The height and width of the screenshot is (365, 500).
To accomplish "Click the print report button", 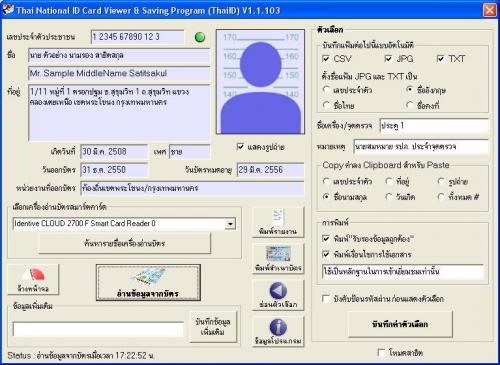I will tap(278, 222).
